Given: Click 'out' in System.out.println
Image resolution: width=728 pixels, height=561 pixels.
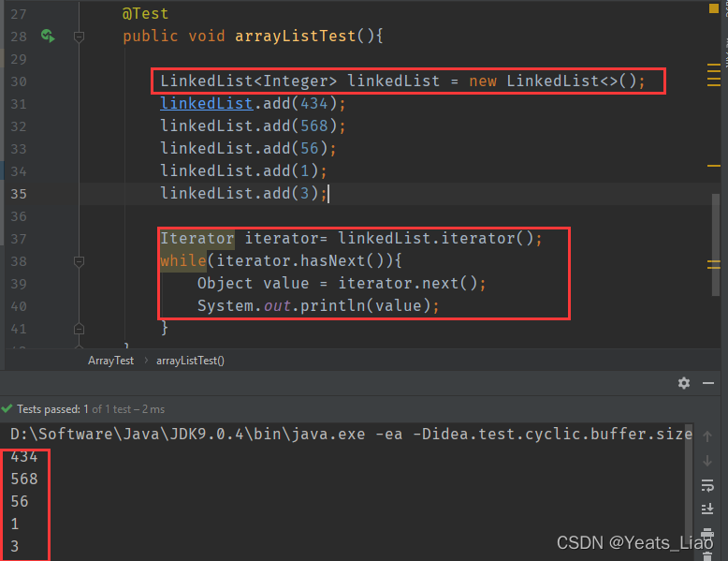Looking at the screenshot, I should [x=277, y=305].
